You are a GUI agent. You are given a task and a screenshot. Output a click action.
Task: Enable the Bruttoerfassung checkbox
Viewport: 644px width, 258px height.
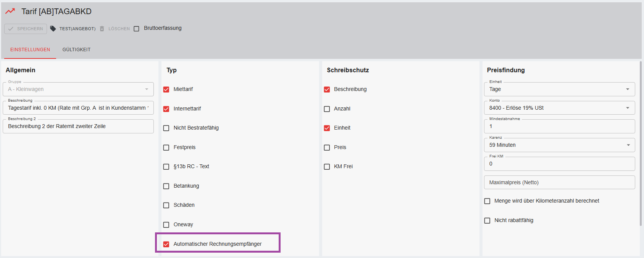137,29
